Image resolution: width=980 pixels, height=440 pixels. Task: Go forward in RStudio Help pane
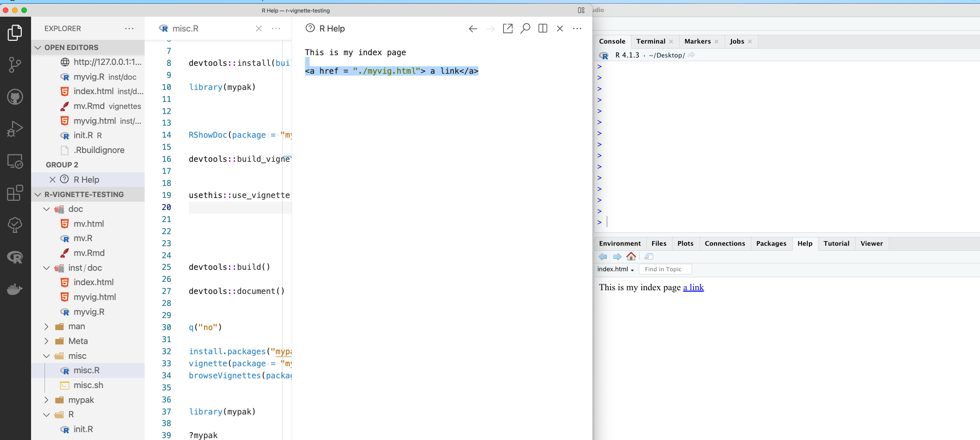[617, 256]
